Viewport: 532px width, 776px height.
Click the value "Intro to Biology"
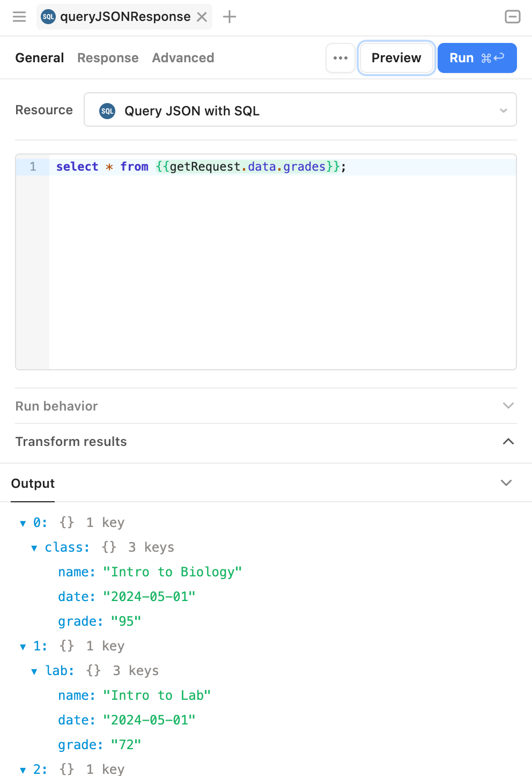click(173, 572)
